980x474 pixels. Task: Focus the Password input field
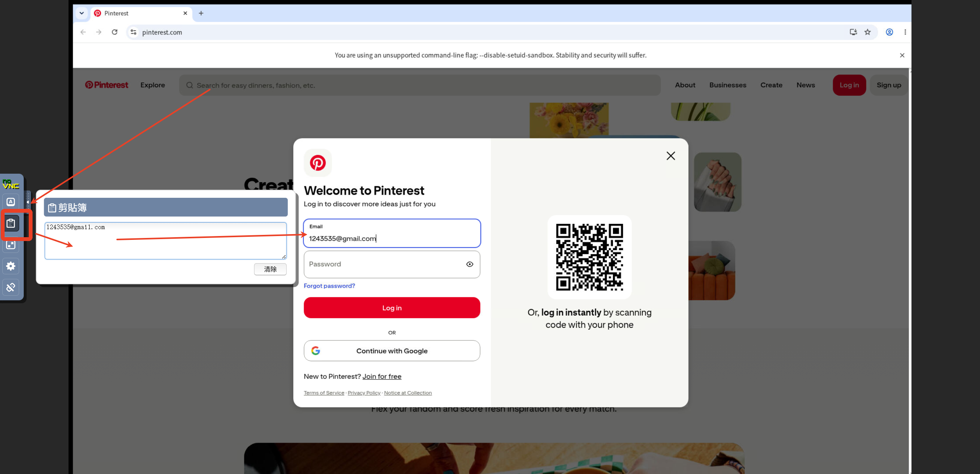tap(392, 264)
